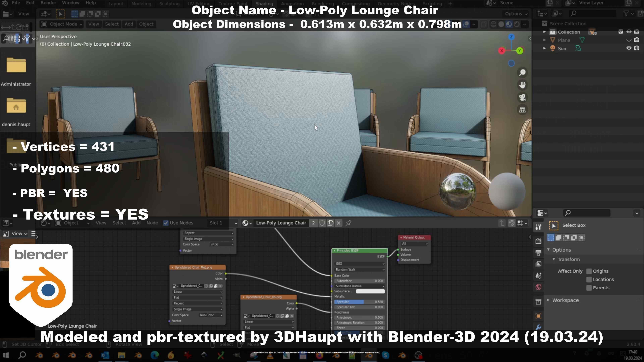
Task: Open the Window menu
Action: [71, 3]
